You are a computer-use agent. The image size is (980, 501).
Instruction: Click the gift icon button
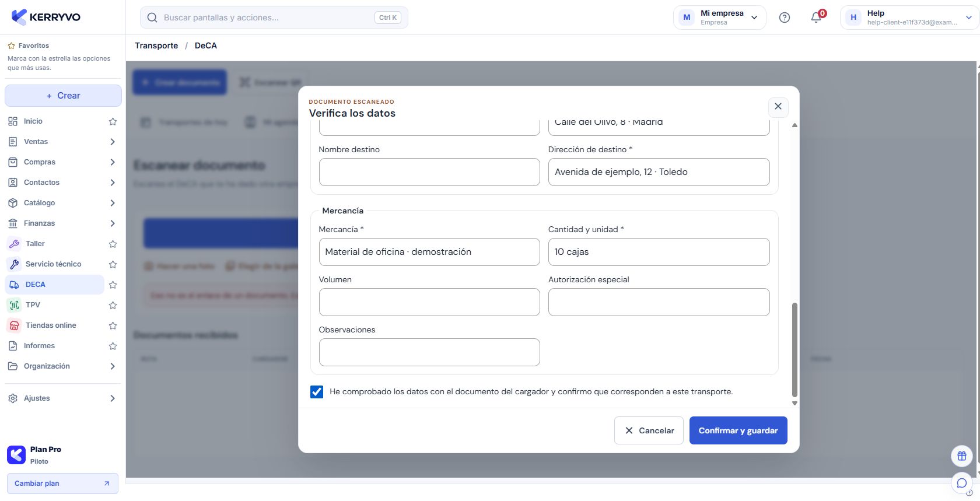[962, 456]
